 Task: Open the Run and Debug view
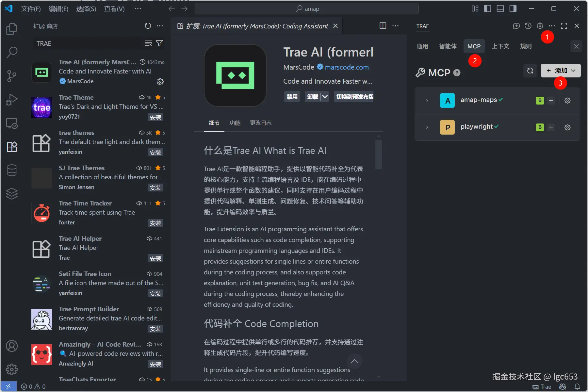pos(12,100)
